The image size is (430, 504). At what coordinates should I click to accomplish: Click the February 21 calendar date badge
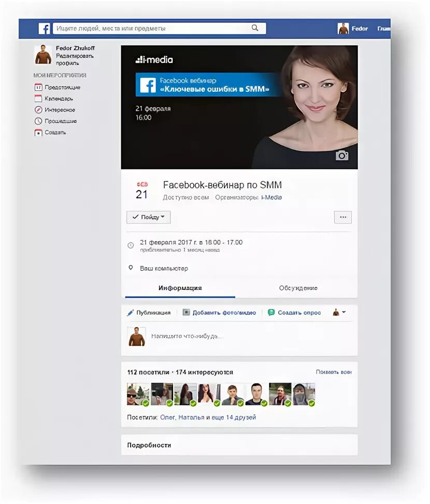pyautogui.click(x=141, y=191)
